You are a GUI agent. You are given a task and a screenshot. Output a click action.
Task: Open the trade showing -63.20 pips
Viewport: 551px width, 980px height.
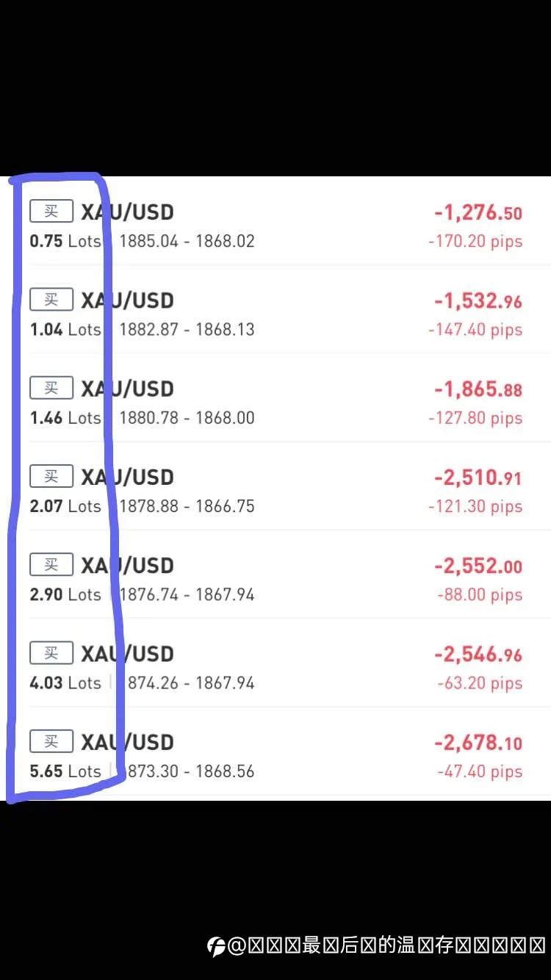[x=275, y=663]
